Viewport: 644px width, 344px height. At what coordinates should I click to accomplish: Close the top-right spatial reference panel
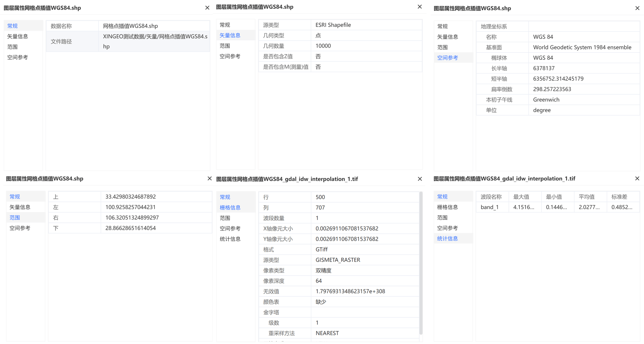click(x=637, y=8)
